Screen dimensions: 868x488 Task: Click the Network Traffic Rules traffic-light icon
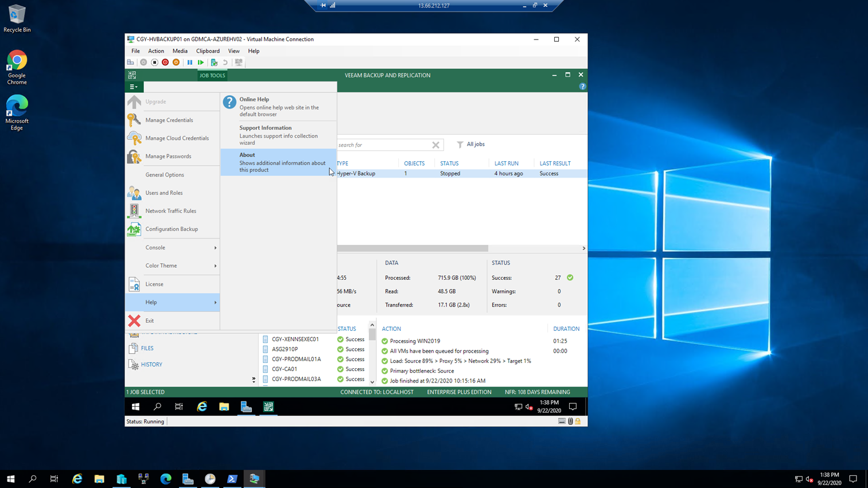point(134,210)
